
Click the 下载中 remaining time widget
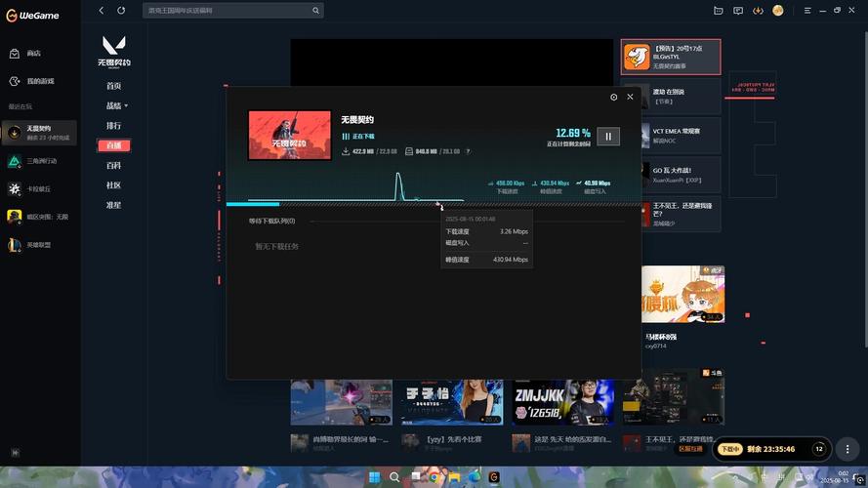(x=771, y=449)
